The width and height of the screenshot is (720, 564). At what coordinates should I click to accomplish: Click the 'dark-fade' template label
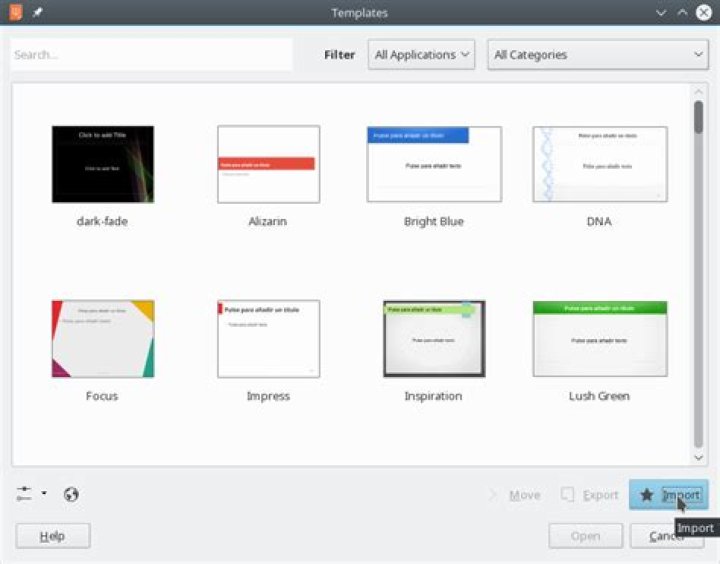(102, 221)
